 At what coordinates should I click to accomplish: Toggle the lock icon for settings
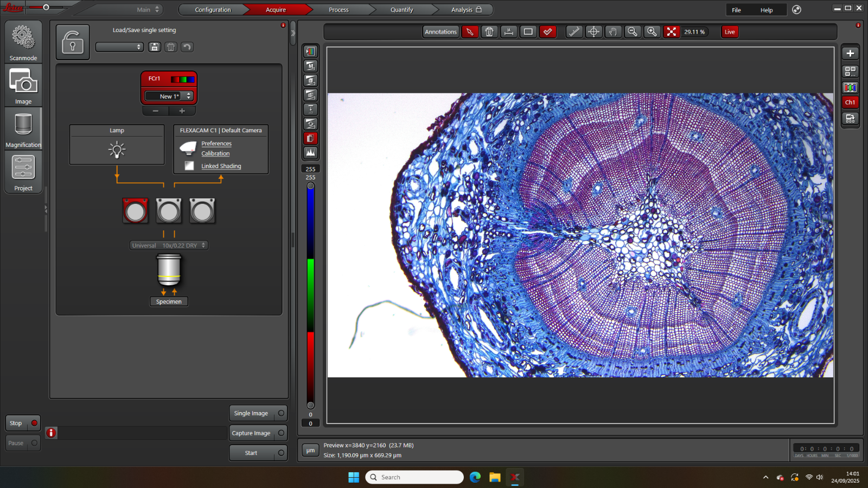(x=73, y=42)
